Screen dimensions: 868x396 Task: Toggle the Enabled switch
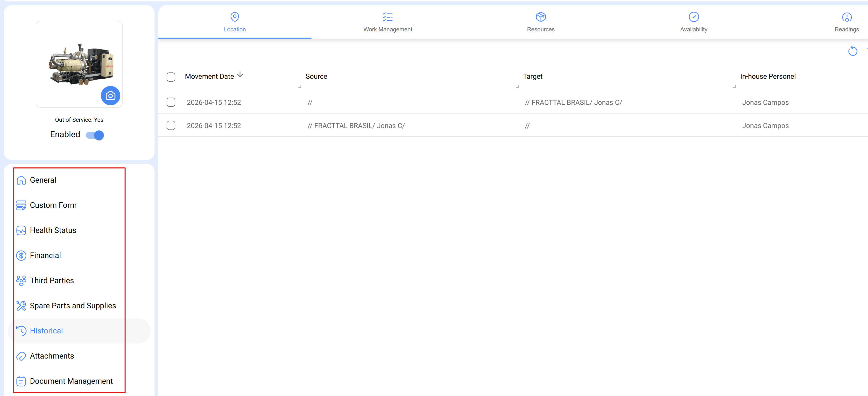(95, 135)
